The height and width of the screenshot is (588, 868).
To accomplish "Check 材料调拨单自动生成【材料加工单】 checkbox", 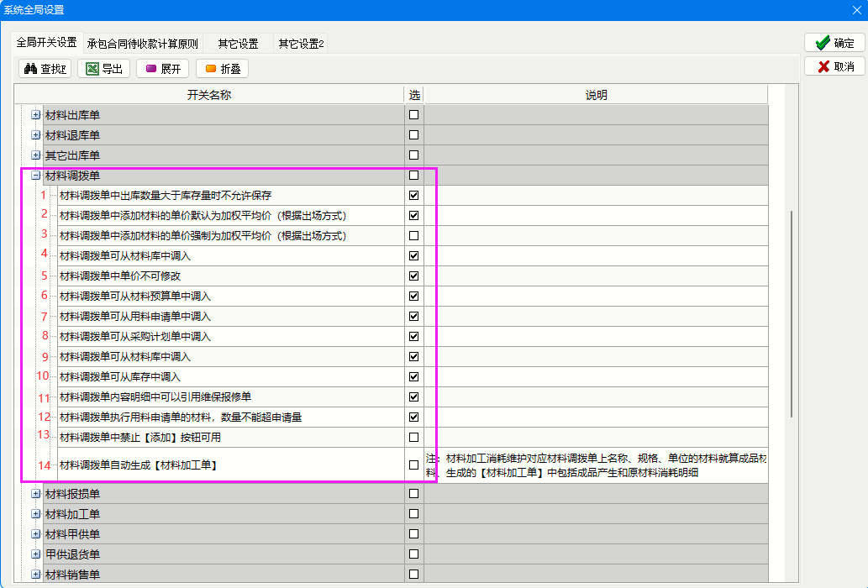I will [x=413, y=465].
